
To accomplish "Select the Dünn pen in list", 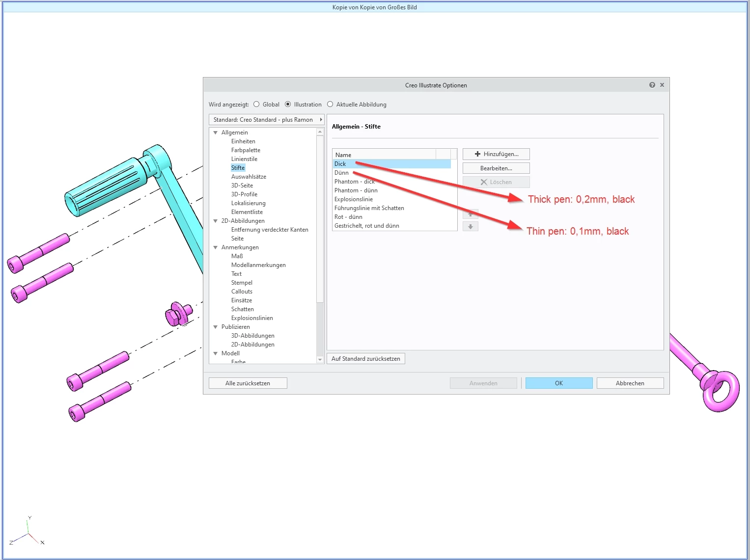I will (391, 173).
